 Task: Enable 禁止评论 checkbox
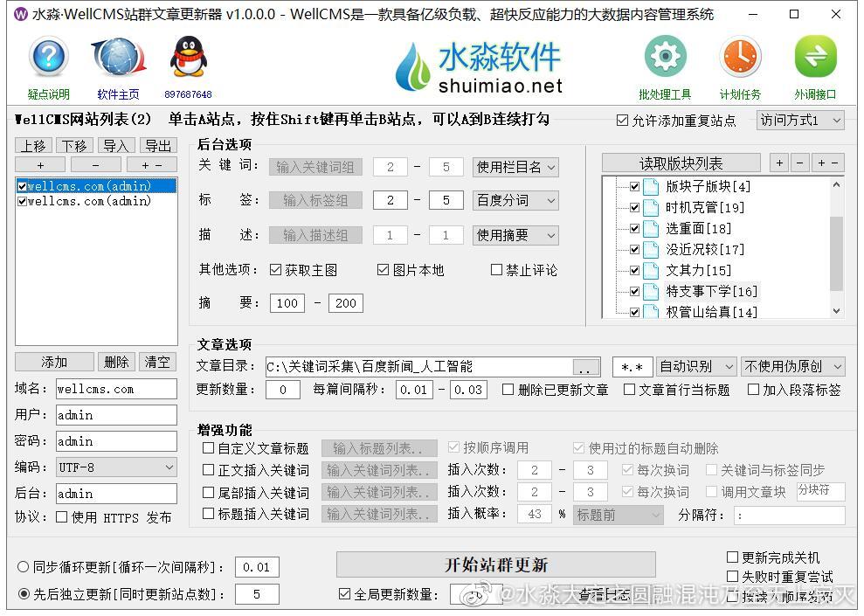[x=496, y=270]
